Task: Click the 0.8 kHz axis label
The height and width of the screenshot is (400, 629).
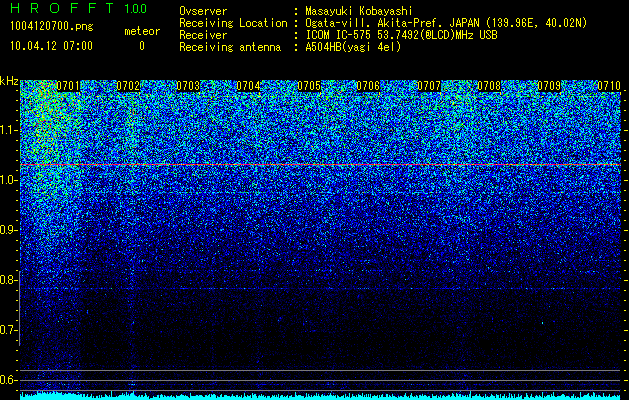Action: click(8, 280)
